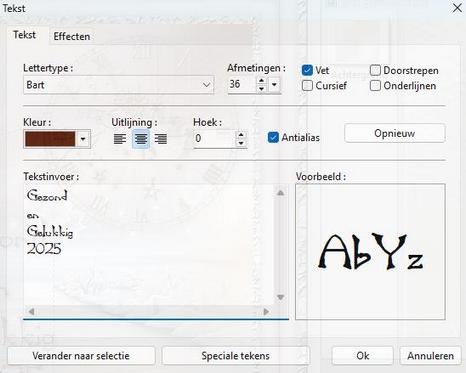Open the Afmetingen size dropdown list
This screenshot has height=373, width=466.
click(274, 85)
